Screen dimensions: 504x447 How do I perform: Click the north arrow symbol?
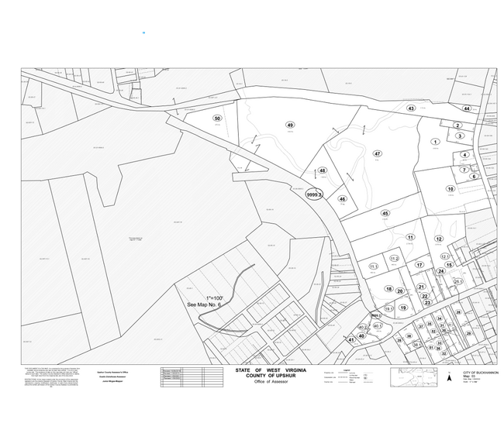(449, 378)
